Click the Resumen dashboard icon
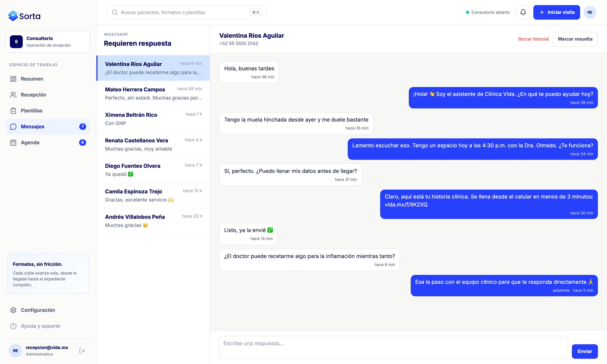607x364 pixels. (13, 79)
